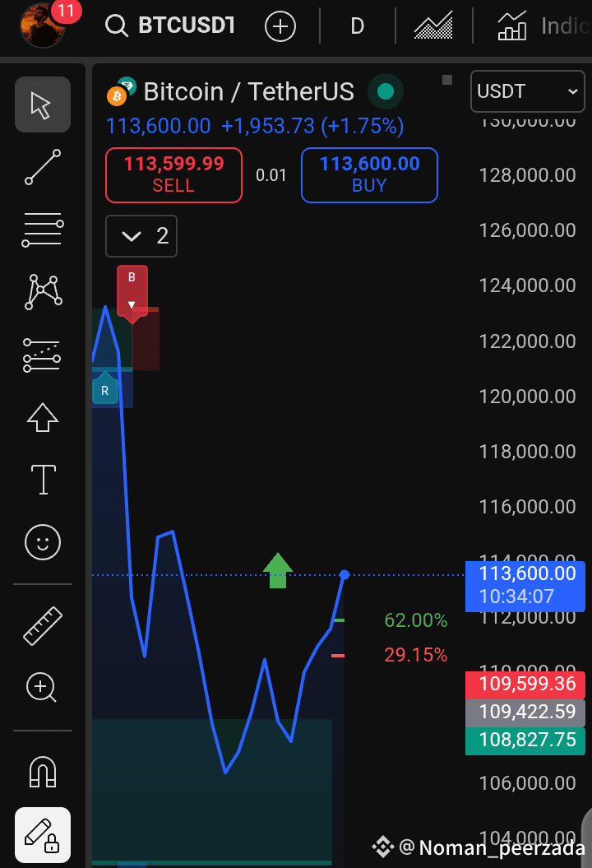
Task: Select the up arrow marker tool
Action: [43, 417]
